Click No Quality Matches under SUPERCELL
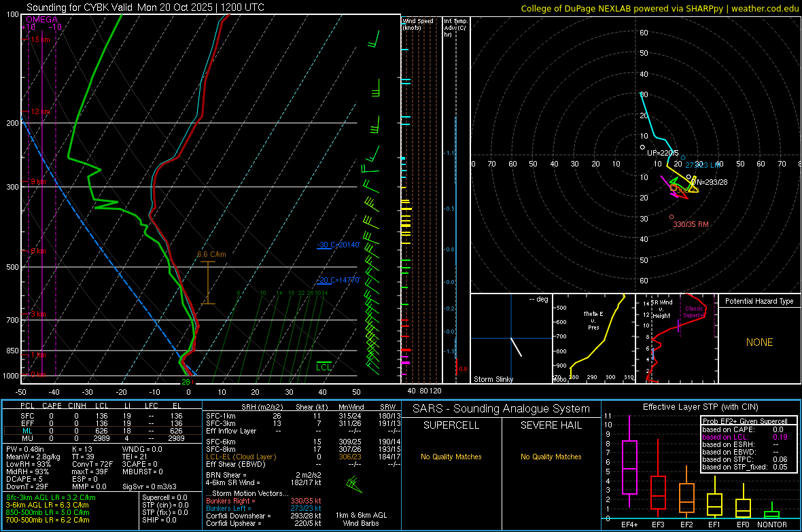The width and height of the screenshot is (802, 532). (x=451, y=457)
